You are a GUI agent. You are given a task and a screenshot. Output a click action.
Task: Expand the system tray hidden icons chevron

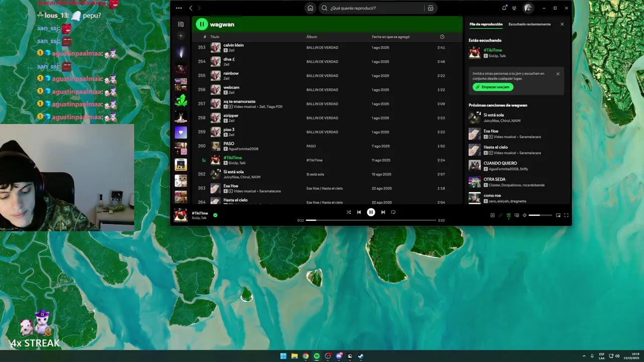(584, 356)
